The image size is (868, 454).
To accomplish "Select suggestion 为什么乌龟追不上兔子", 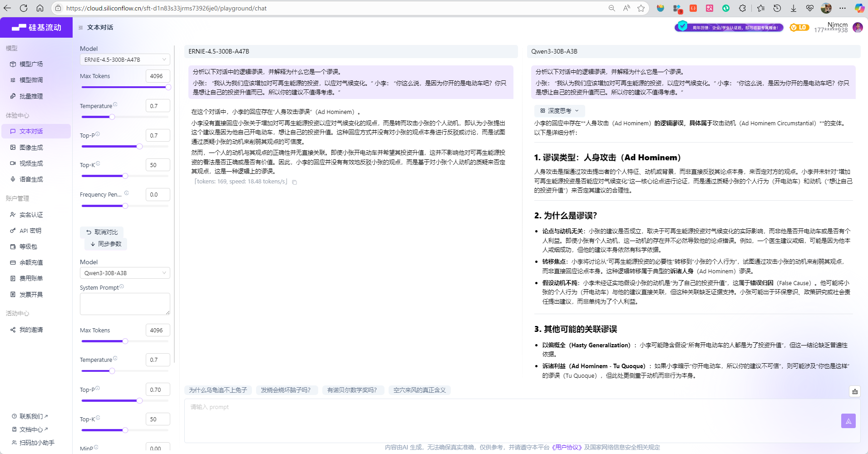I will point(218,390).
